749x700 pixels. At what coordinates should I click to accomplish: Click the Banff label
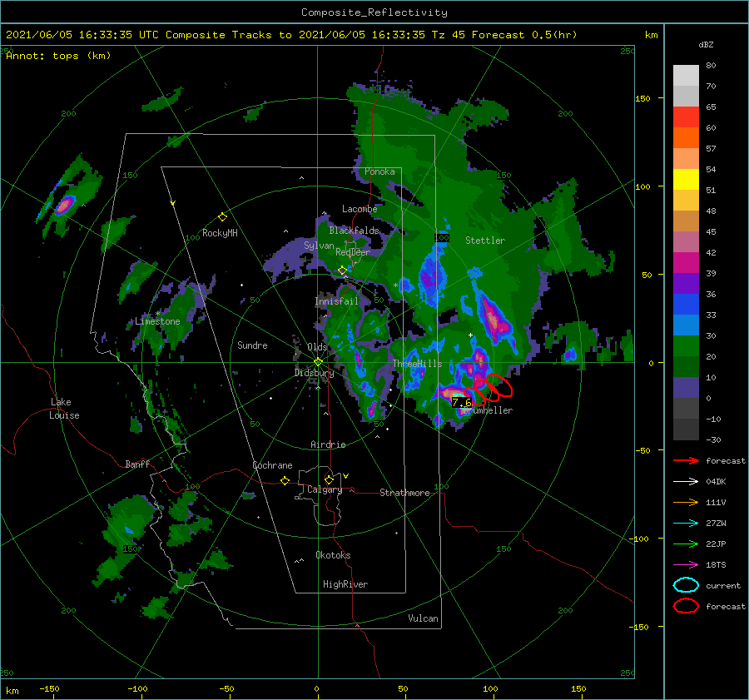click(x=137, y=464)
